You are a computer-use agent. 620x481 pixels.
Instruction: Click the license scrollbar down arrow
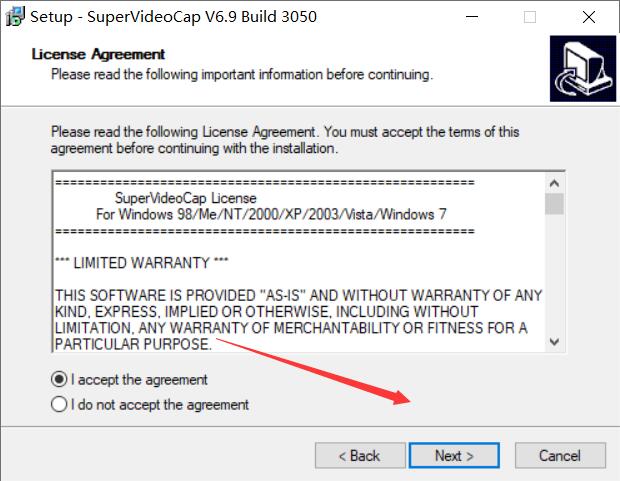tap(555, 342)
